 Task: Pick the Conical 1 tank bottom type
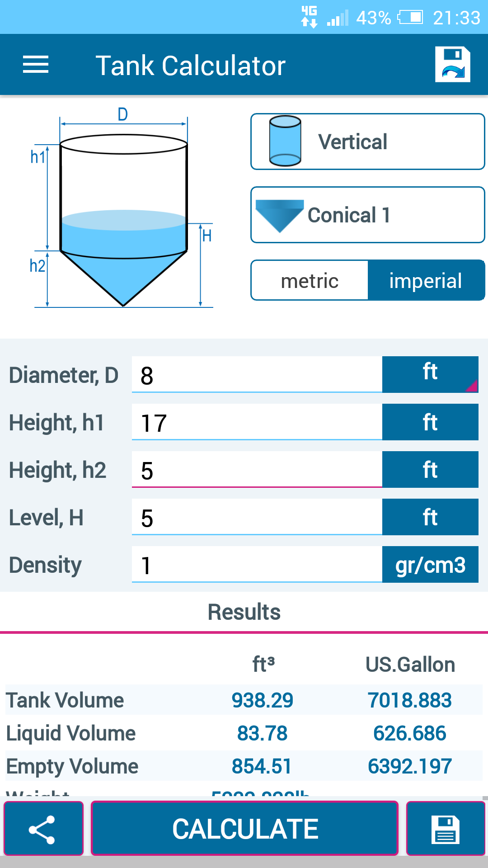(368, 215)
